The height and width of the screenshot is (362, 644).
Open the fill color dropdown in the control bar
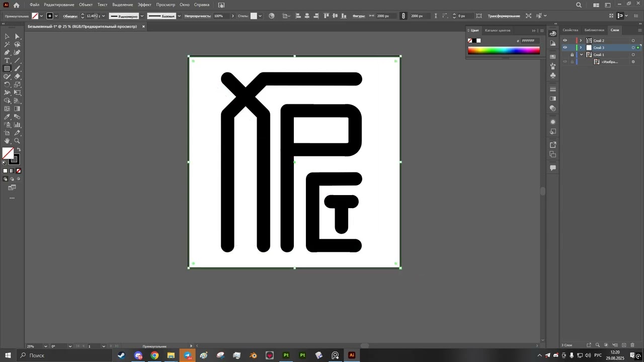click(x=41, y=16)
